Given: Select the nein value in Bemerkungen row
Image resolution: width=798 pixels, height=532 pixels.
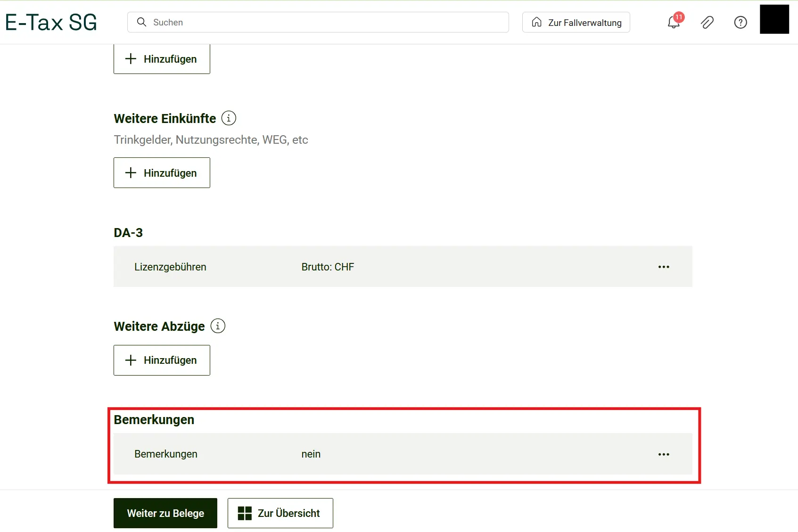Looking at the screenshot, I should point(311,454).
